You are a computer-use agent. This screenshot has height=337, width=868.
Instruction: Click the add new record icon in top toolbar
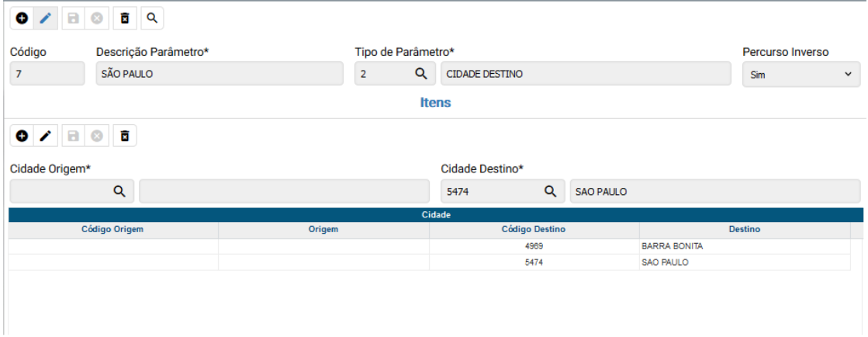pos(22,17)
